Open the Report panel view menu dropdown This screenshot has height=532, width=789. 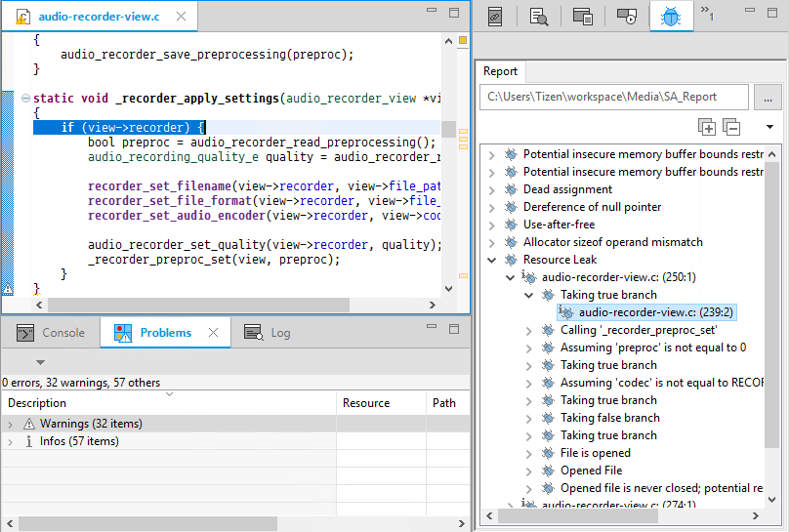[769, 127]
